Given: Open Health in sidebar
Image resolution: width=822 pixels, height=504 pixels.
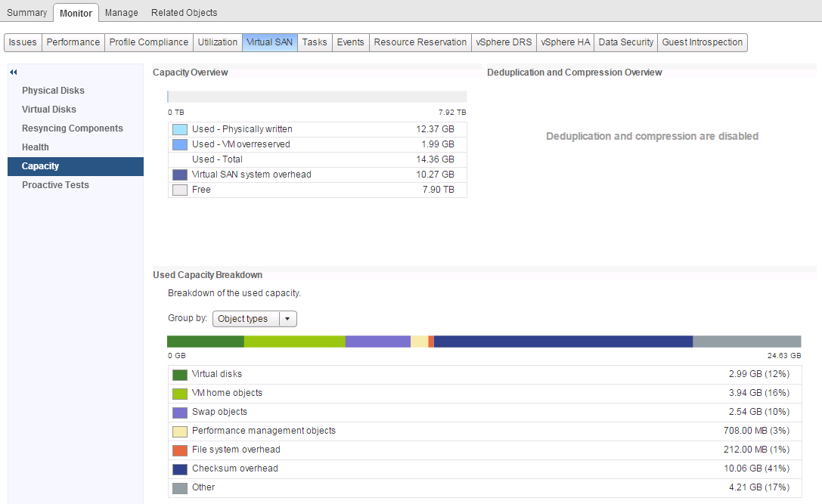Looking at the screenshot, I should [x=76, y=147].
